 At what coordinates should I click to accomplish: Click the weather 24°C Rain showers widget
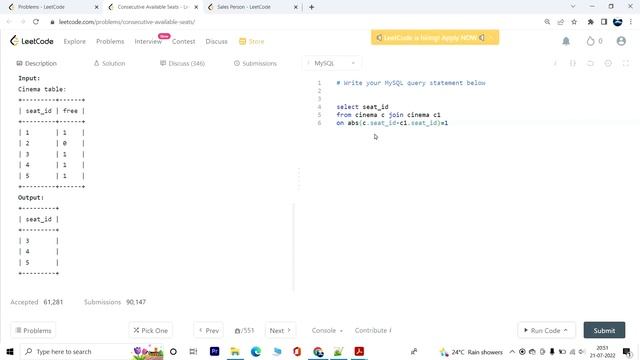[x=471, y=351]
